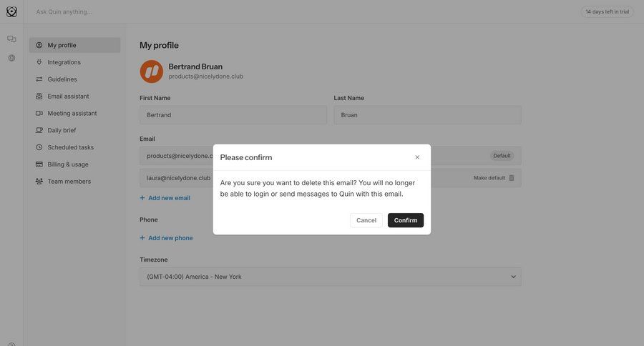Click the Quin logo icon
644x346 pixels.
click(x=11, y=11)
